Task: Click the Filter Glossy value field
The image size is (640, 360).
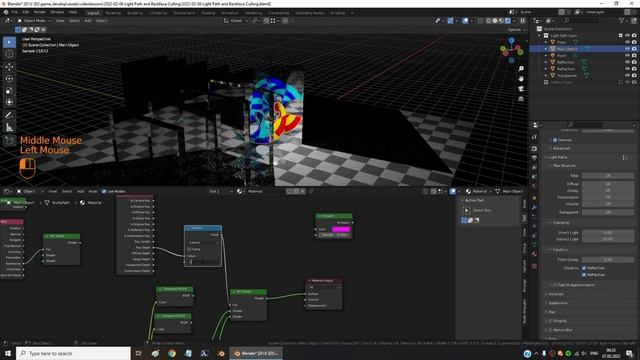Action: 608,260
